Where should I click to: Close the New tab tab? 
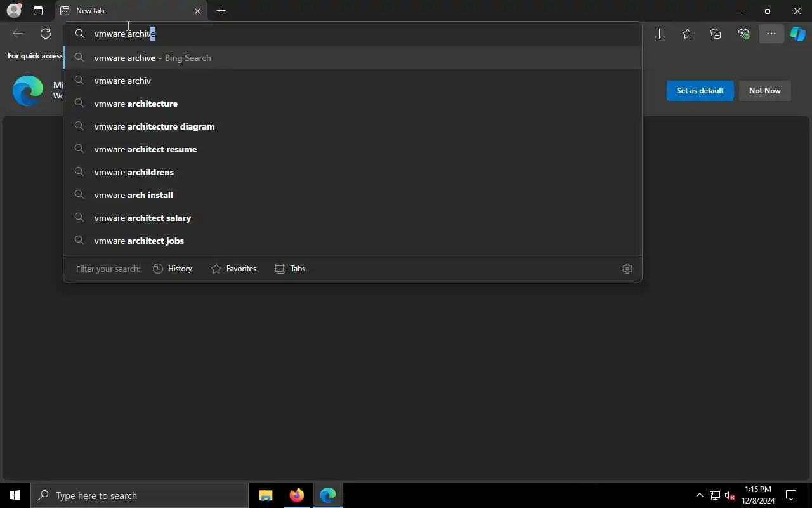coord(197,11)
